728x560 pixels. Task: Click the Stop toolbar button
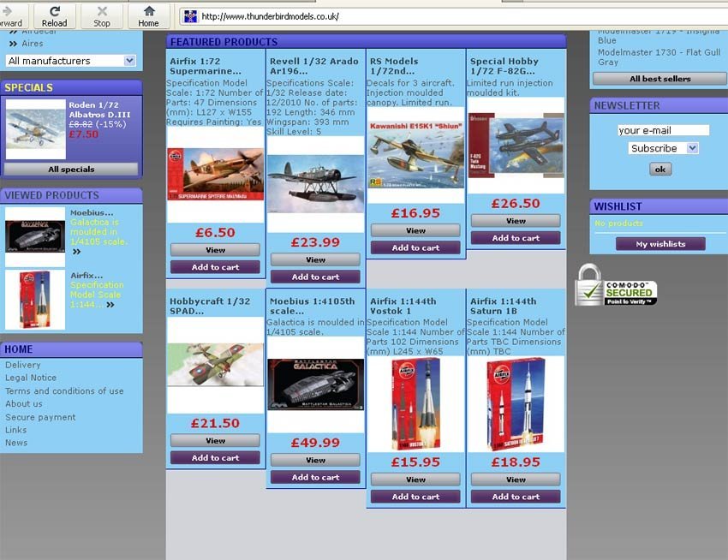[x=102, y=16]
